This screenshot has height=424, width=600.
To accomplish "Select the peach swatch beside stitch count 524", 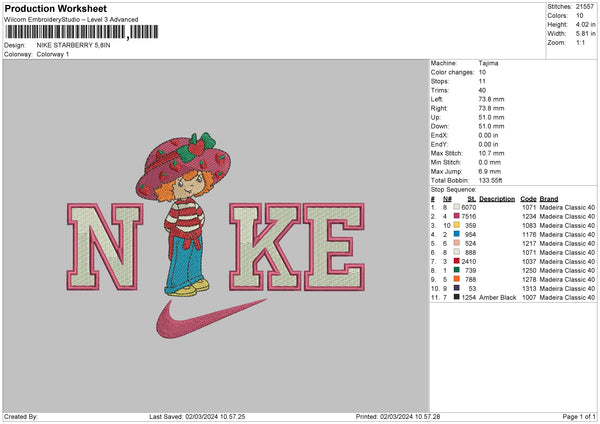I will [x=457, y=243].
